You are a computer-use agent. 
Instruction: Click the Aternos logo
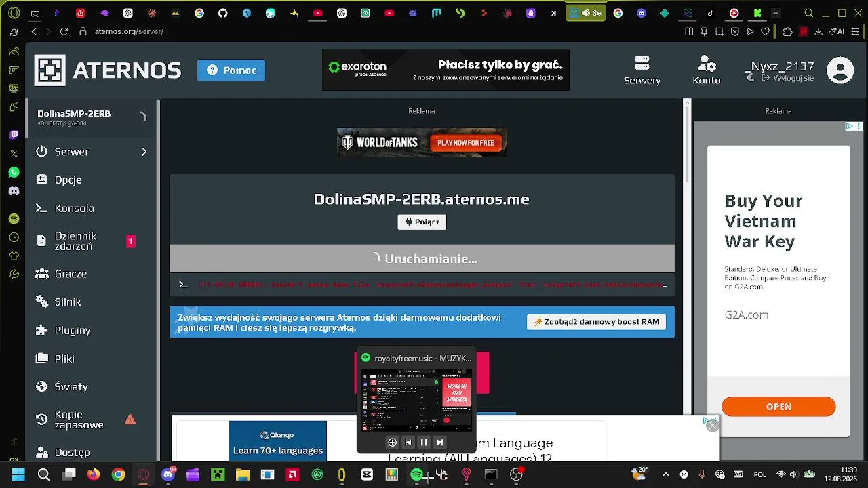[x=108, y=70]
